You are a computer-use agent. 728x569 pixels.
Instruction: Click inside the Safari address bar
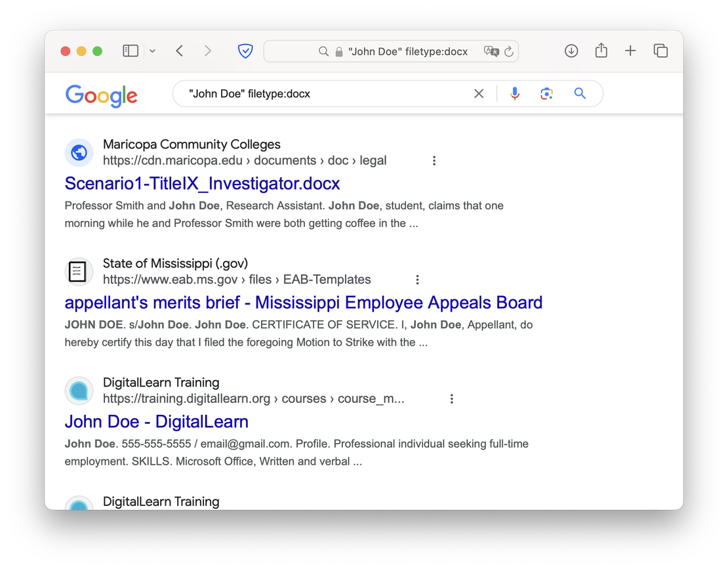click(407, 51)
